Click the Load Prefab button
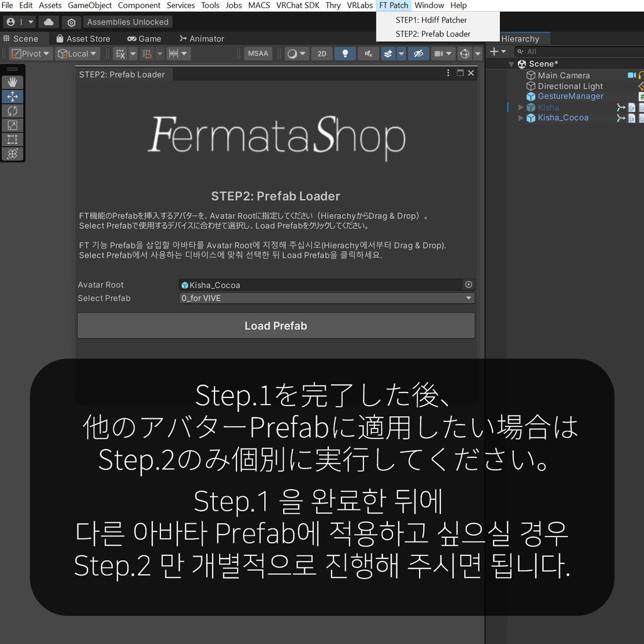644x644 pixels. pos(275,326)
